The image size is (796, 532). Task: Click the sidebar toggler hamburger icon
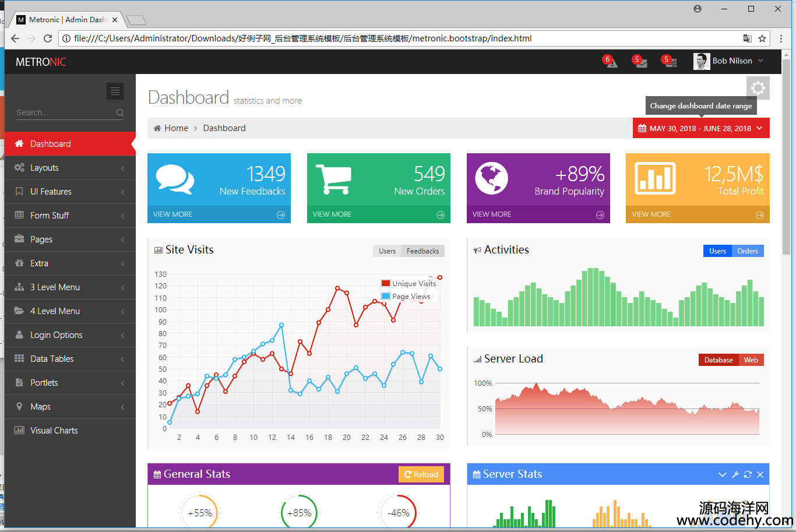pos(115,91)
